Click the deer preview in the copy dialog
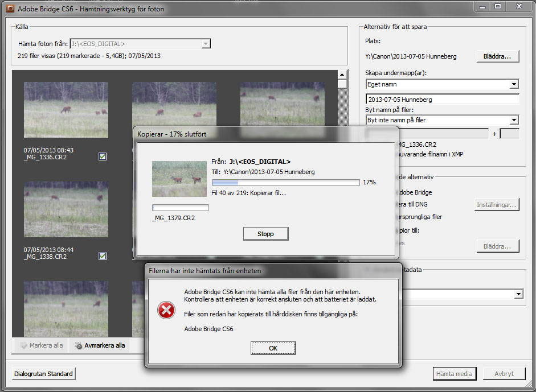Viewport: 536px width, 392px height. (x=179, y=179)
